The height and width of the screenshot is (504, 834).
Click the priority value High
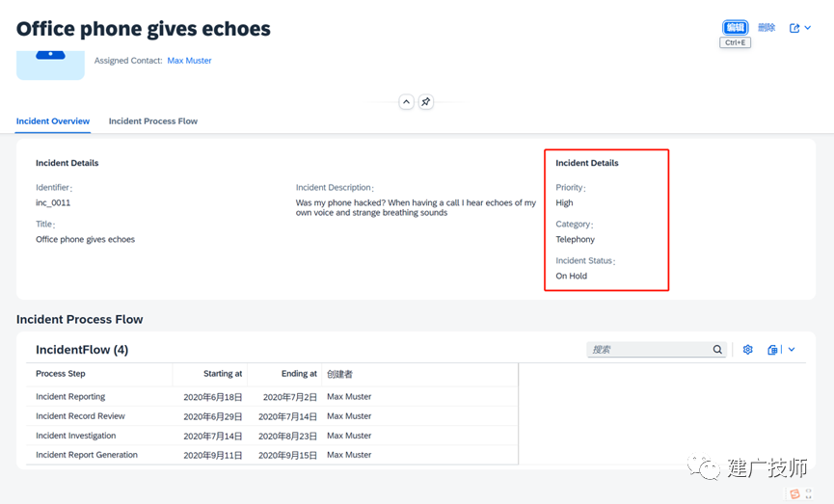pos(564,202)
